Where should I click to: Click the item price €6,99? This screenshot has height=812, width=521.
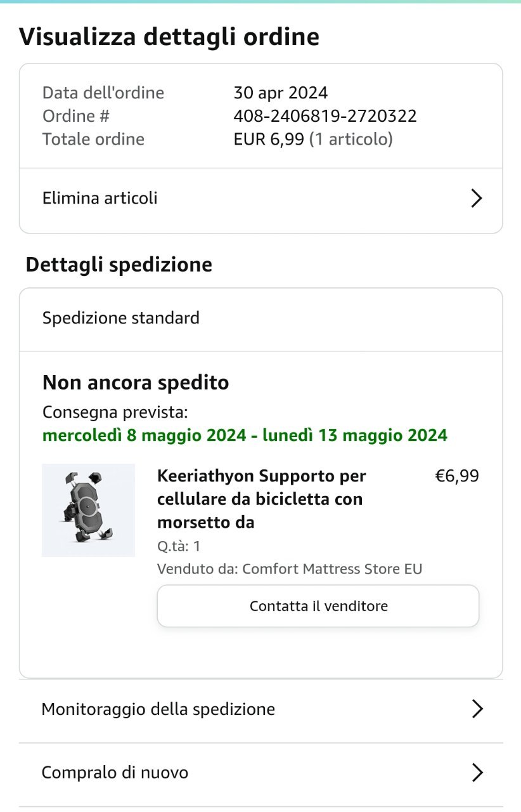[456, 476]
